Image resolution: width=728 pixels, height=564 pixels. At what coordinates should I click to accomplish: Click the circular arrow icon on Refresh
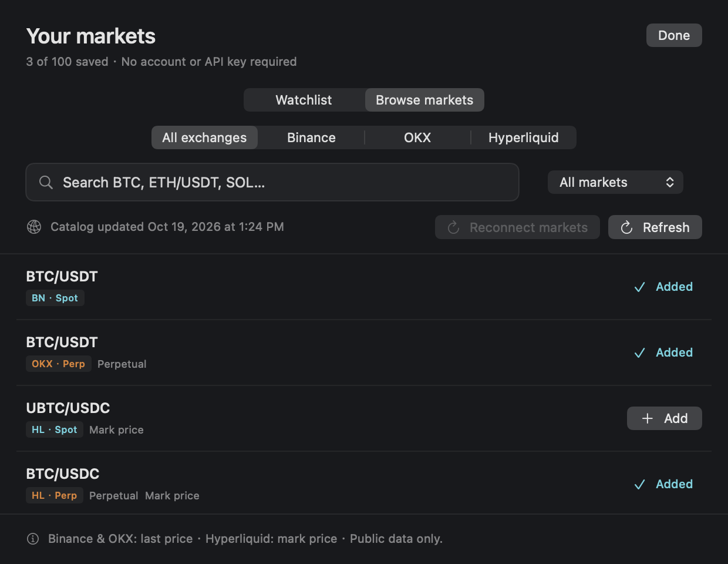point(626,227)
